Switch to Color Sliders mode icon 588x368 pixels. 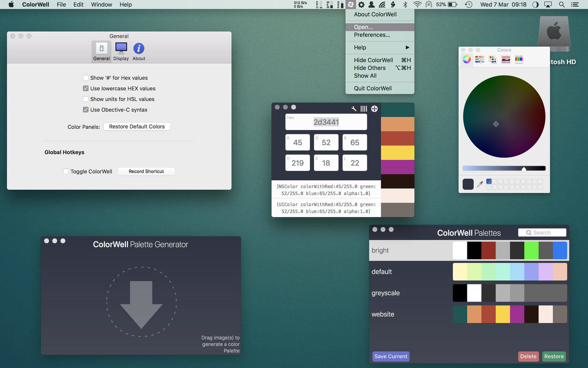(479, 60)
